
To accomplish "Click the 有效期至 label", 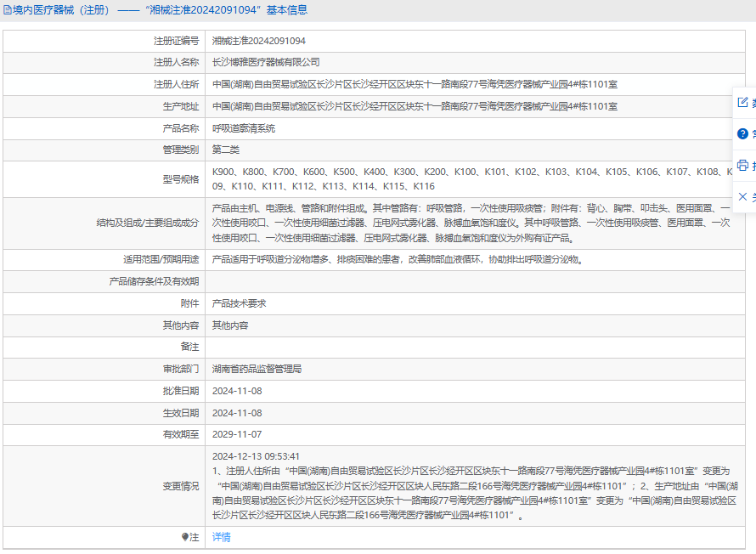I will (x=180, y=434).
